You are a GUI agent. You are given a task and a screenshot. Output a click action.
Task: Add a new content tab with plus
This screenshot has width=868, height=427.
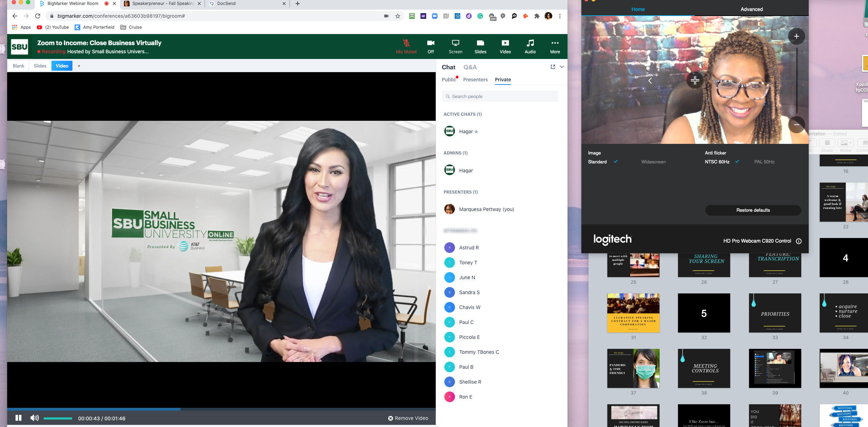pyautogui.click(x=79, y=66)
